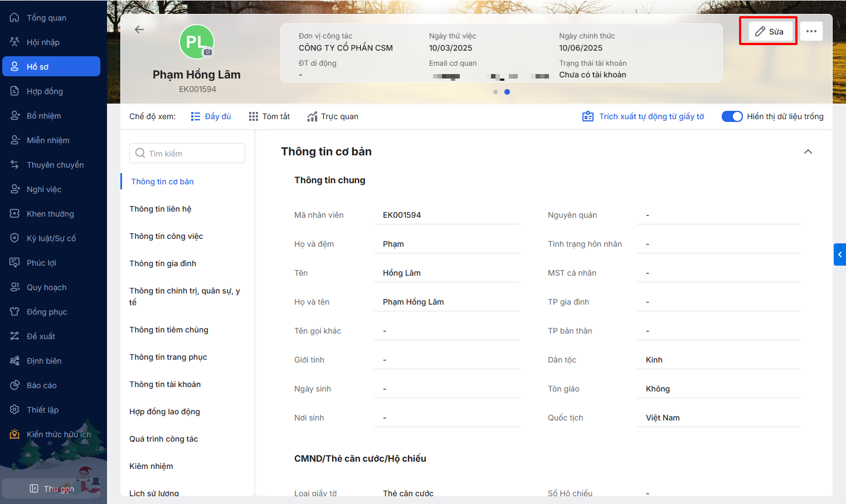Image resolution: width=846 pixels, height=504 pixels.
Task: Click the Định biên sidebar icon
Action: (x=14, y=361)
